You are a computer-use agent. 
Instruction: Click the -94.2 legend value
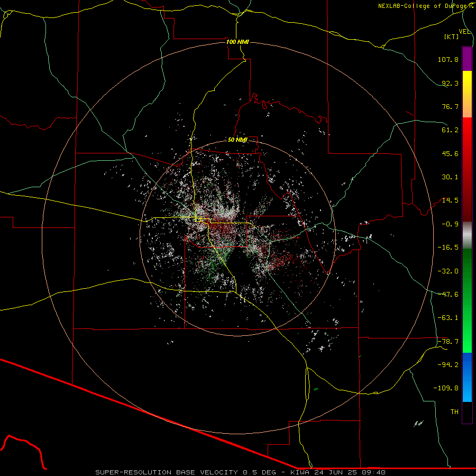pos(448,365)
